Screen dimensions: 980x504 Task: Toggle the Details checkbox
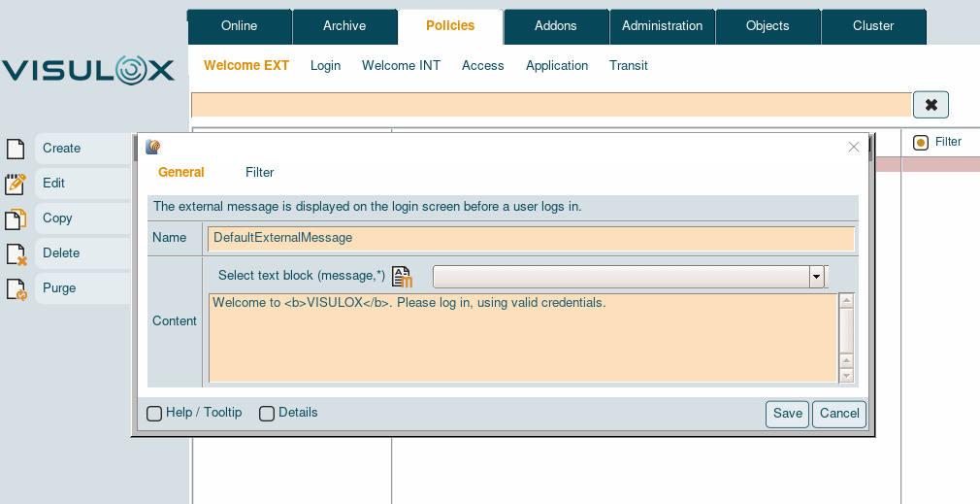[x=267, y=414]
